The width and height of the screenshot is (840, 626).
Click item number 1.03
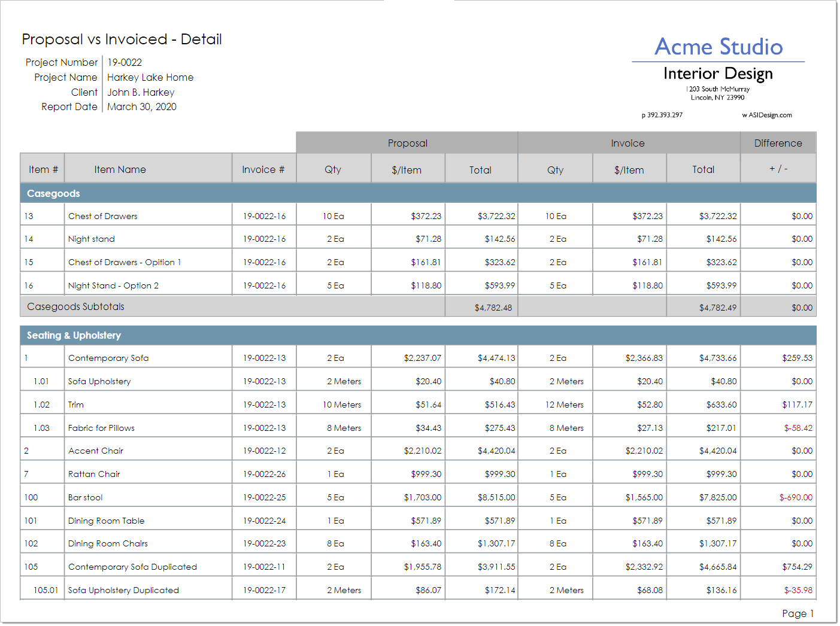click(x=41, y=428)
